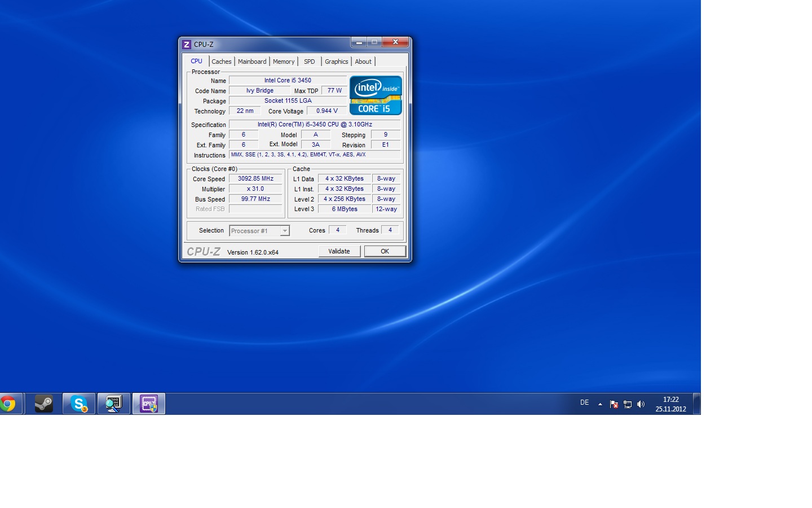Screen dimensions: 812x508
Task: Open the monitor utility taskbar icon
Action: (x=114, y=404)
